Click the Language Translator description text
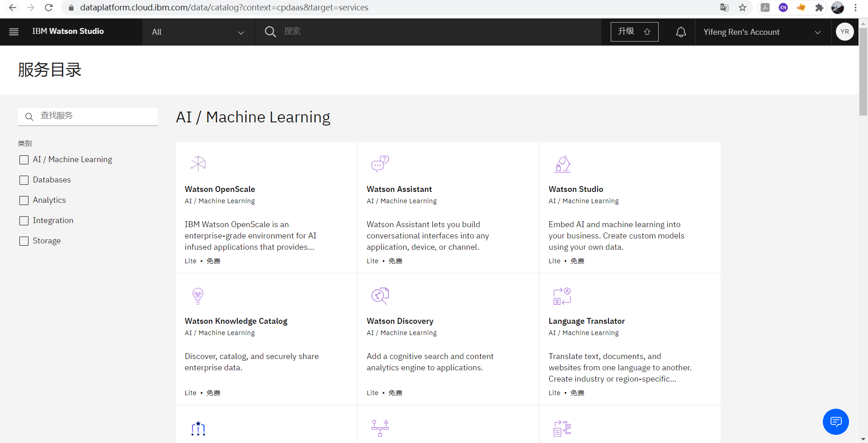Image resolution: width=868 pixels, height=443 pixels. point(620,368)
